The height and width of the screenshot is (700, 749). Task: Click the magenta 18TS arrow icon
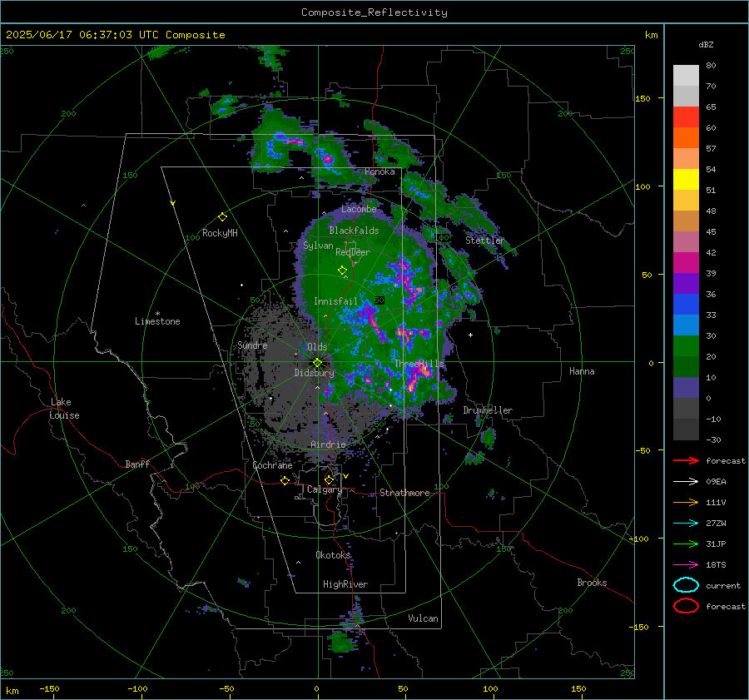pos(686,565)
